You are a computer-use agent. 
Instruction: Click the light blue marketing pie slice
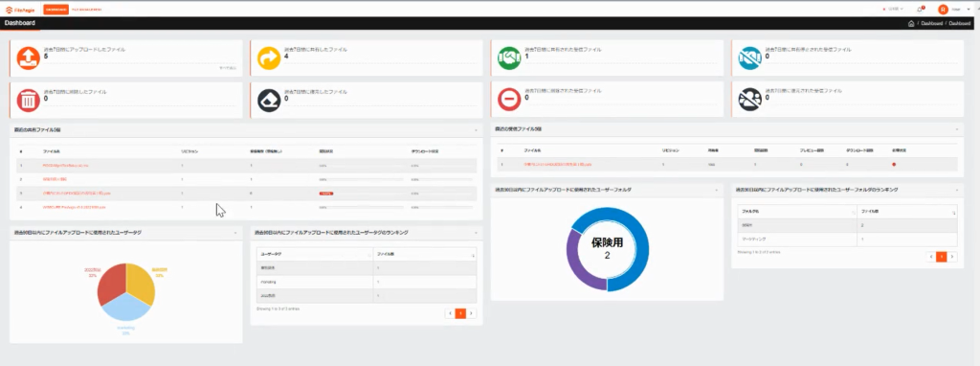127,308
